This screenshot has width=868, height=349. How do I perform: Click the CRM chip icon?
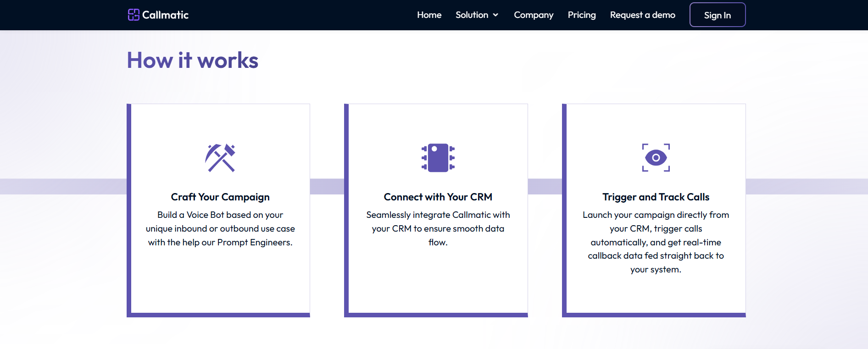pyautogui.click(x=438, y=158)
